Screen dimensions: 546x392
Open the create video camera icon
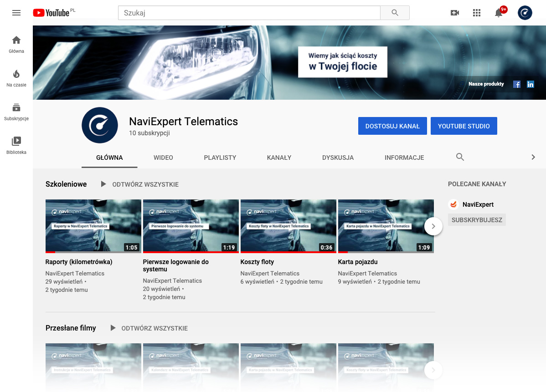pos(454,13)
